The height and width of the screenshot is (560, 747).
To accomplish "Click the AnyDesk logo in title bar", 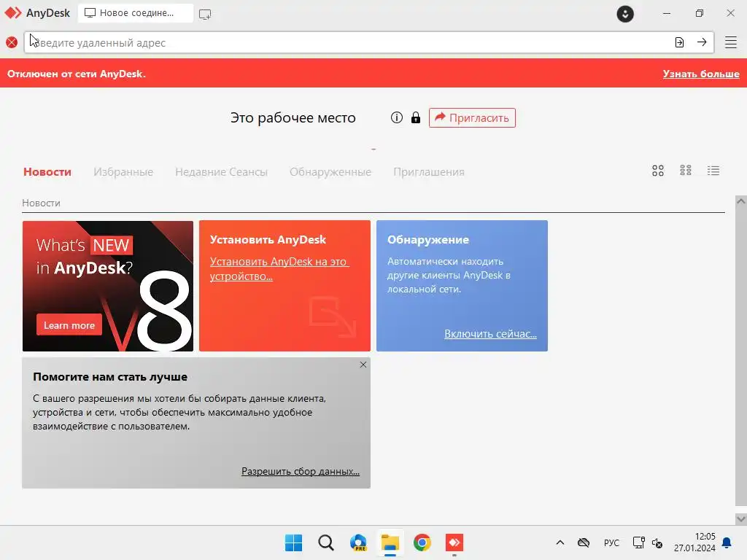I will point(13,13).
